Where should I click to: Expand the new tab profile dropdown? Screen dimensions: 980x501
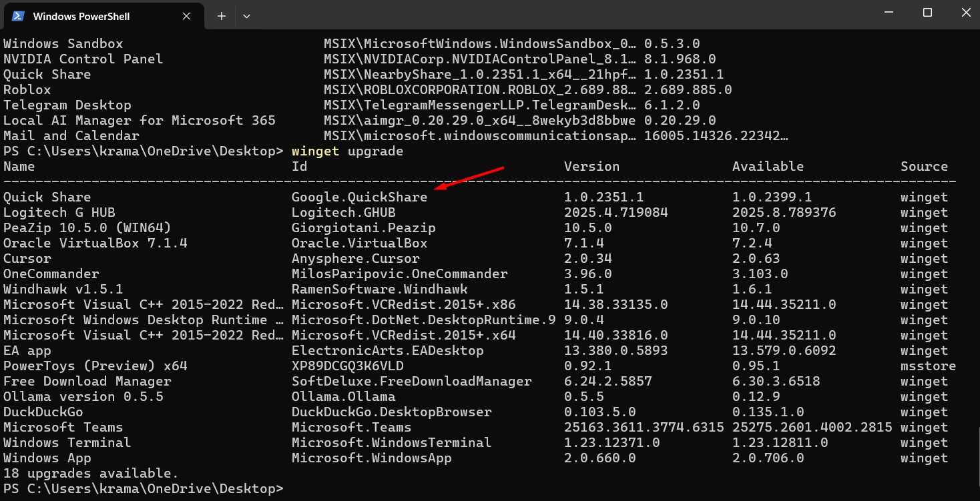(246, 16)
